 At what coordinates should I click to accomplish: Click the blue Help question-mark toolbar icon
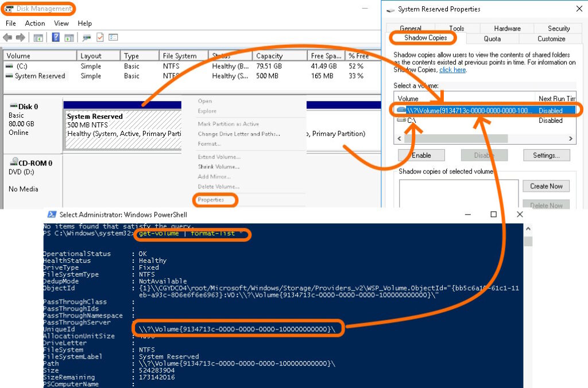click(56, 38)
